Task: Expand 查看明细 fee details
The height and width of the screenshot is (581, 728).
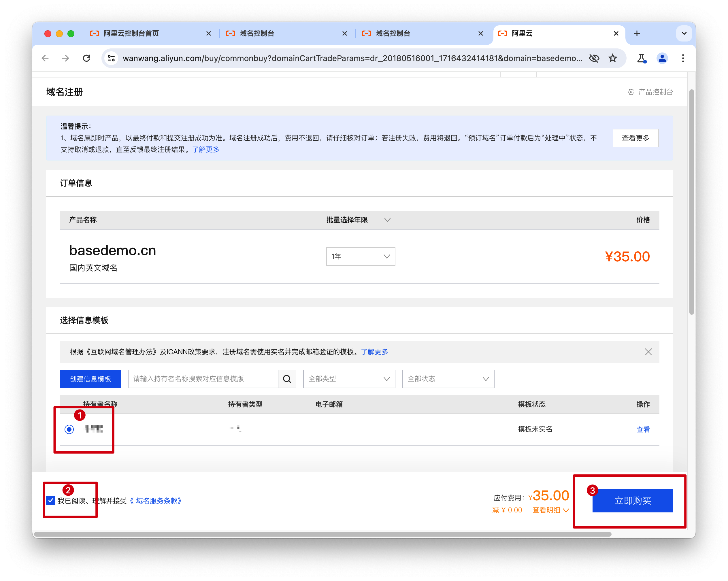Action: tap(551, 510)
